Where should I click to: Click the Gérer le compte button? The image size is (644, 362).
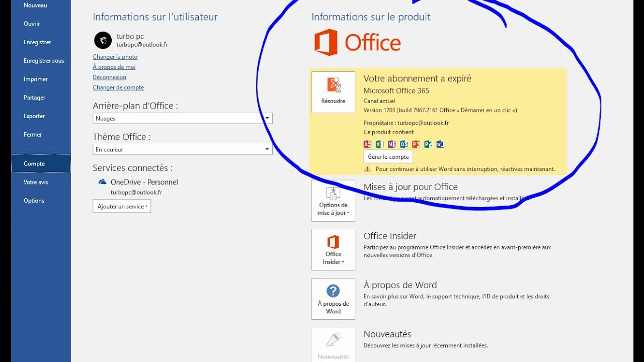point(388,156)
